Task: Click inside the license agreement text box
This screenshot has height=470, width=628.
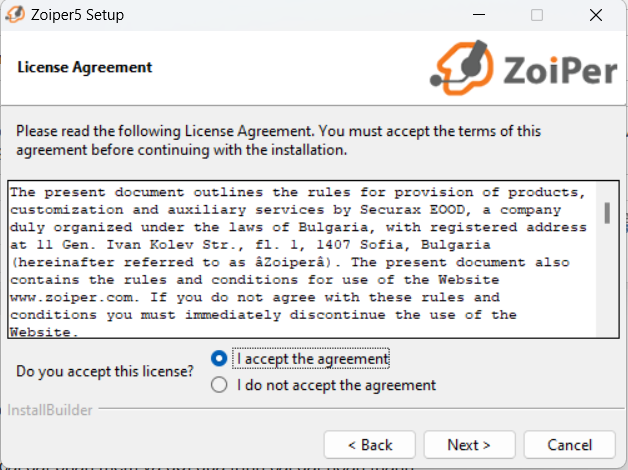Action: pyautogui.click(x=300, y=260)
